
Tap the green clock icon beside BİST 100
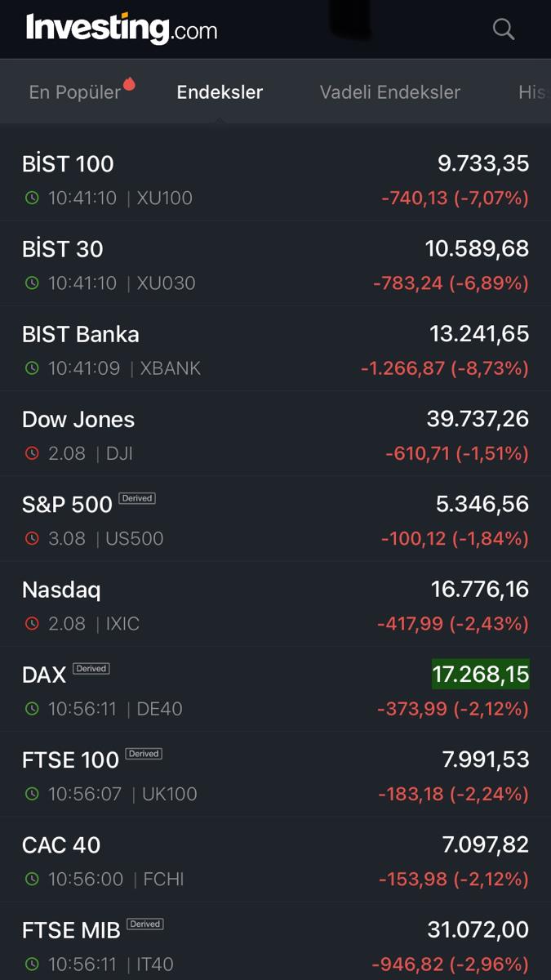(x=32, y=198)
